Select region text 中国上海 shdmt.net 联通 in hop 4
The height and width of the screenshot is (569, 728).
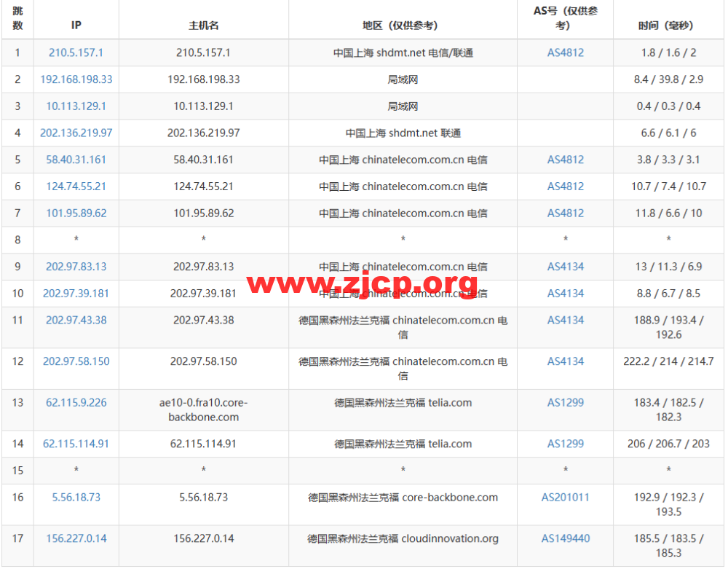403,133
